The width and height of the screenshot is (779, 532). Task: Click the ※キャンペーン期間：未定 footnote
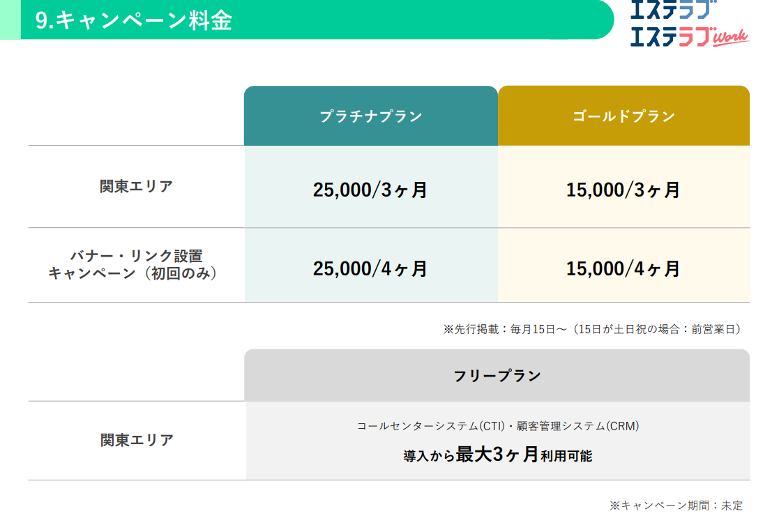coord(676,506)
